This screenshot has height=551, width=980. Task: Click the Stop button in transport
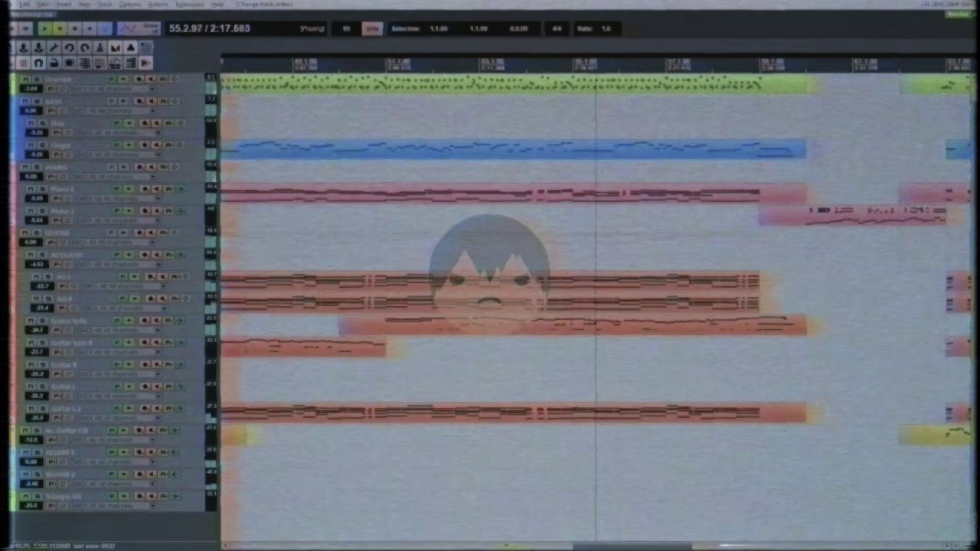pos(75,28)
